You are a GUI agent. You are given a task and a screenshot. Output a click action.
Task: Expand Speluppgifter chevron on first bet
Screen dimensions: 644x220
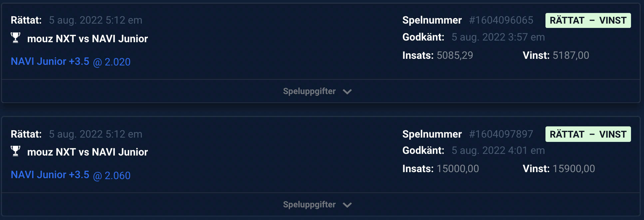tap(347, 92)
